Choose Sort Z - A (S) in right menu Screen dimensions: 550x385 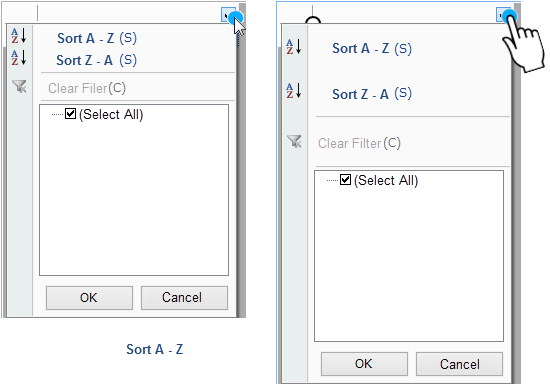372,94
